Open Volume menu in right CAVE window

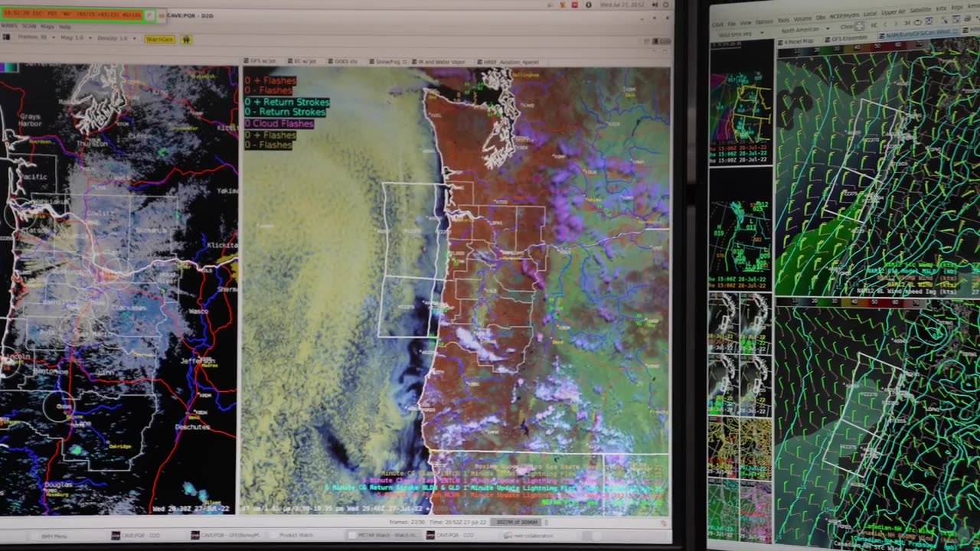tap(802, 19)
